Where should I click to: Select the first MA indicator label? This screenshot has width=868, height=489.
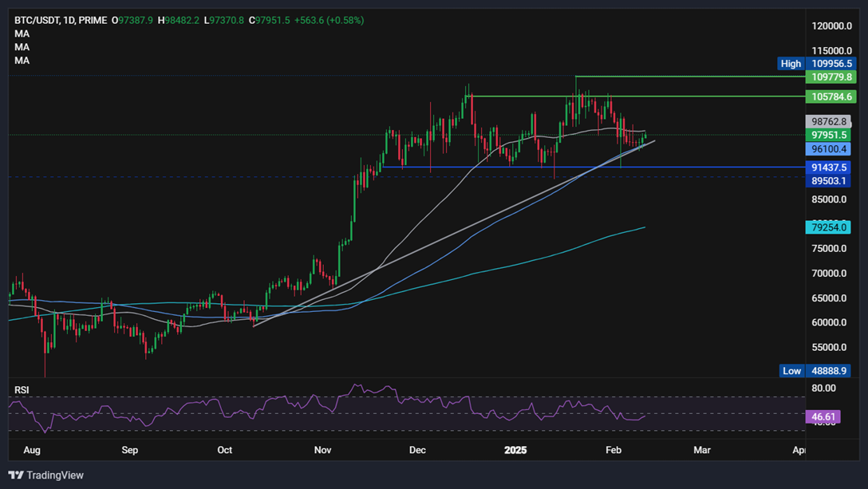pos(22,34)
